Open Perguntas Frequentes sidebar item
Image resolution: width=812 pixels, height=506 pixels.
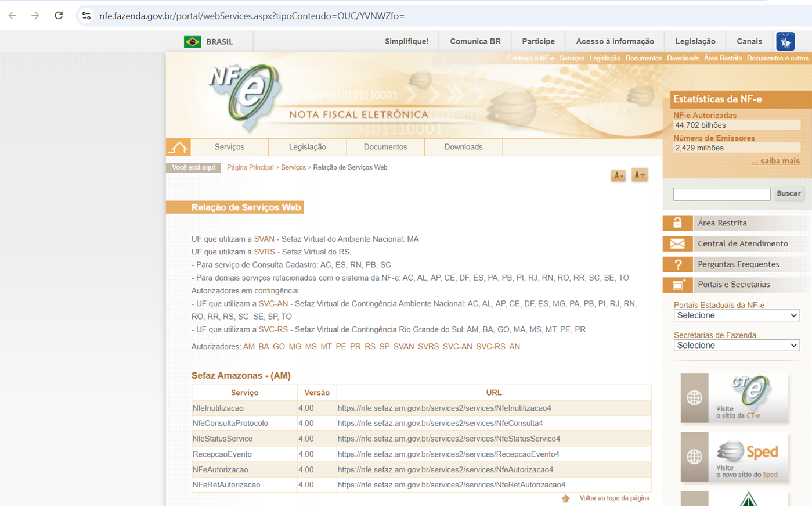click(x=738, y=264)
